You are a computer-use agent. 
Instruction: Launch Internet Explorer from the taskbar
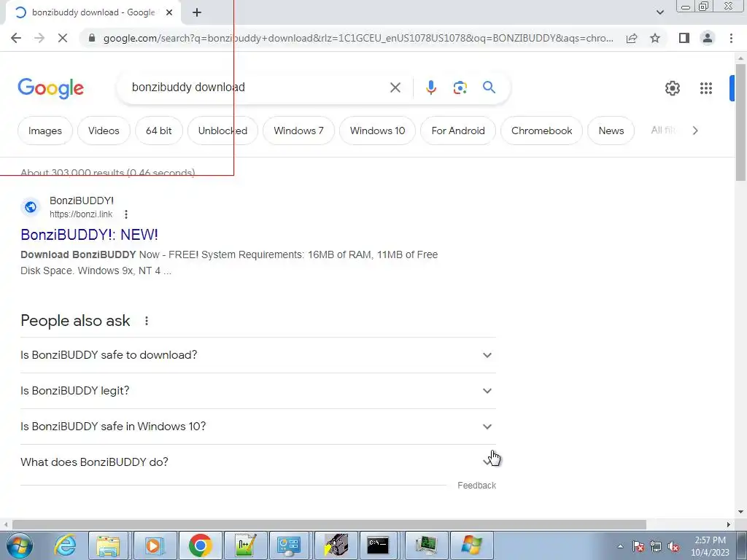pyautogui.click(x=65, y=545)
